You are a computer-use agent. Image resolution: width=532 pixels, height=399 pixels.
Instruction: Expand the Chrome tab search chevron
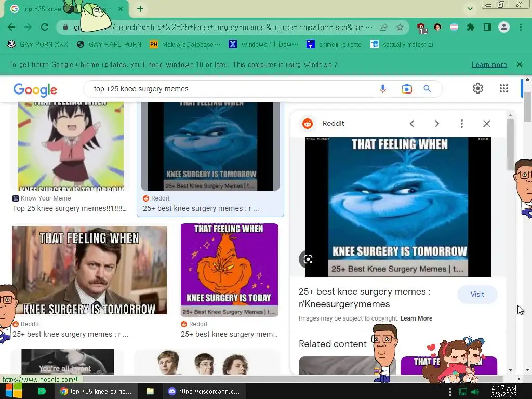(x=470, y=9)
